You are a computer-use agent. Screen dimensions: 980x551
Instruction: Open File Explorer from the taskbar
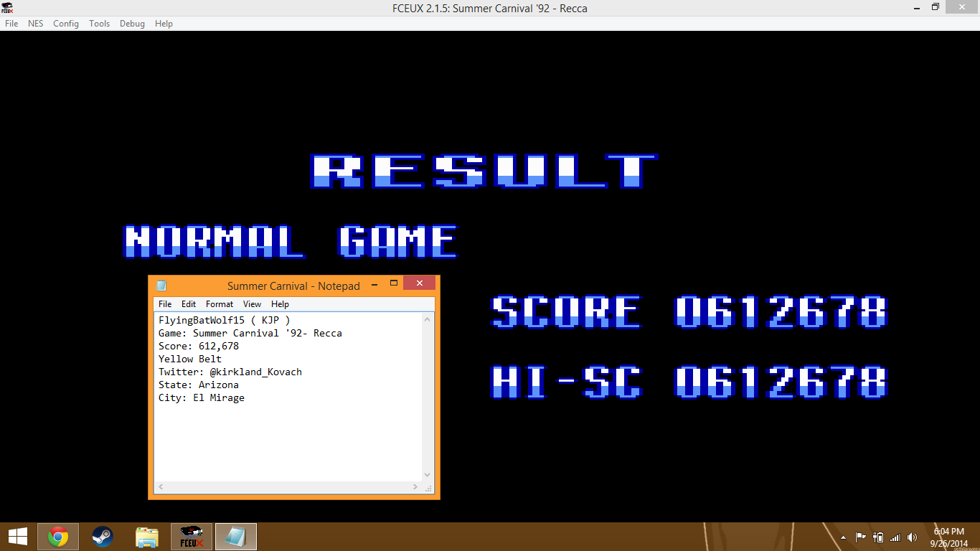click(147, 537)
